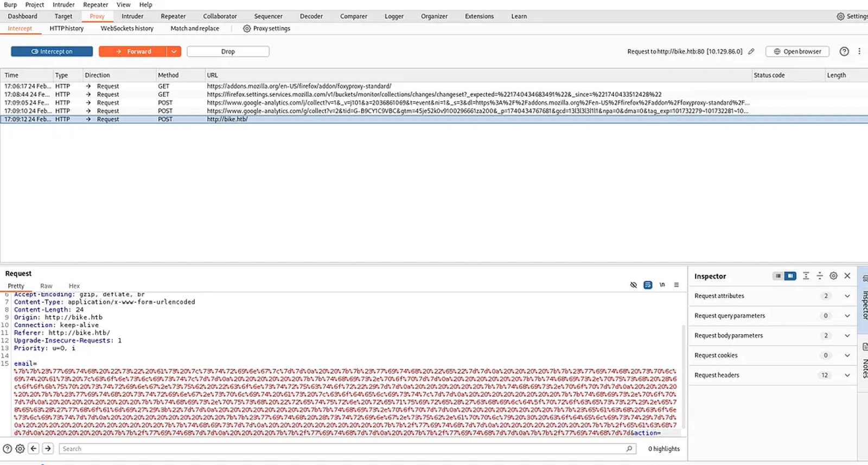Sort table by Method column header
This screenshot has width=868, height=465.
pyautogui.click(x=180, y=75)
